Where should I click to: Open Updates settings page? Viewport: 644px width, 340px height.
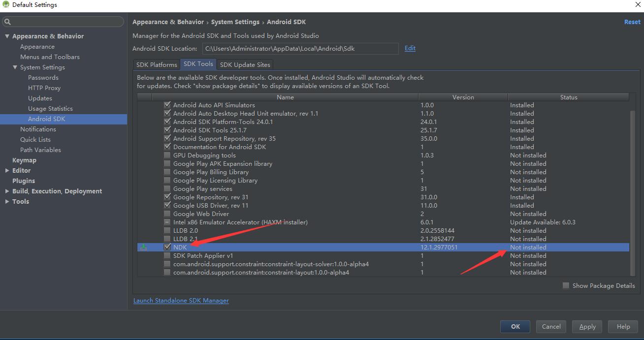tap(40, 98)
